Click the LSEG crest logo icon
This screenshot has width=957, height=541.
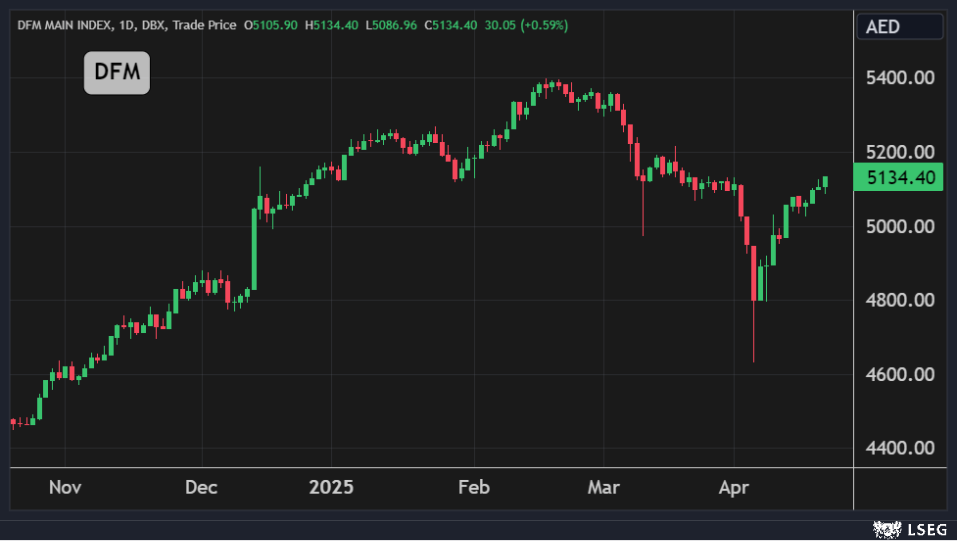[887, 528]
